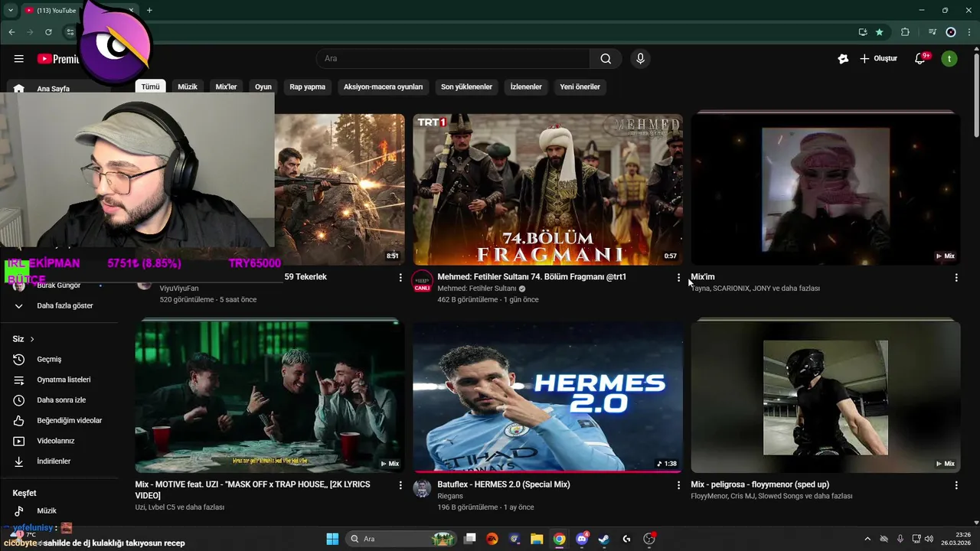Click the taskbar Ara search box
This screenshot has width=980, height=551.
[x=399, y=539]
